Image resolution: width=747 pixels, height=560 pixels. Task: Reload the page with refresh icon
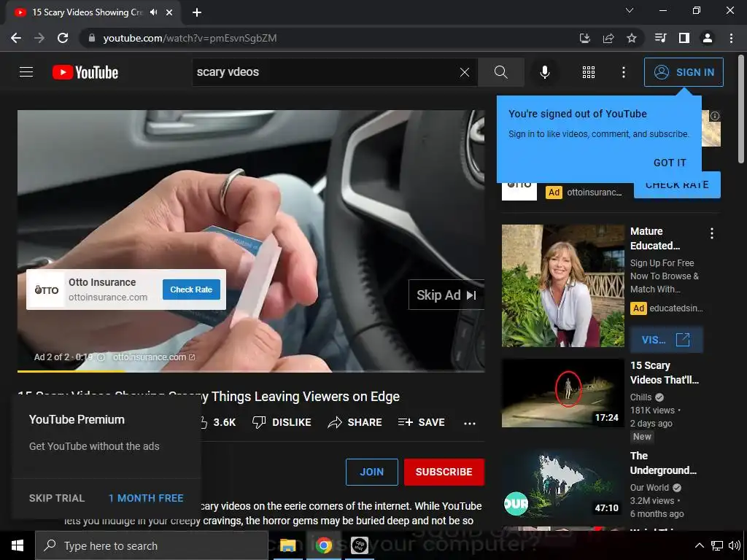coord(63,38)
